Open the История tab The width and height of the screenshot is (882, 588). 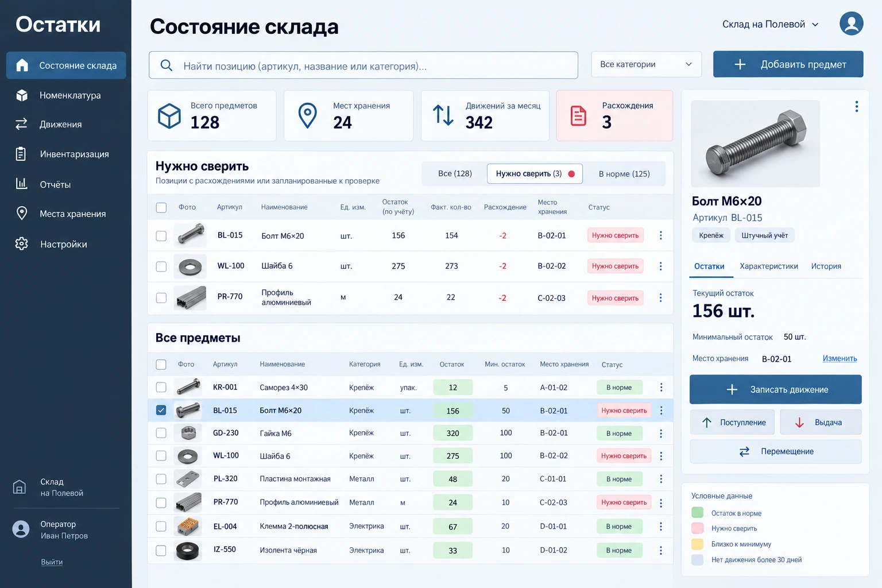coord(826,266)
